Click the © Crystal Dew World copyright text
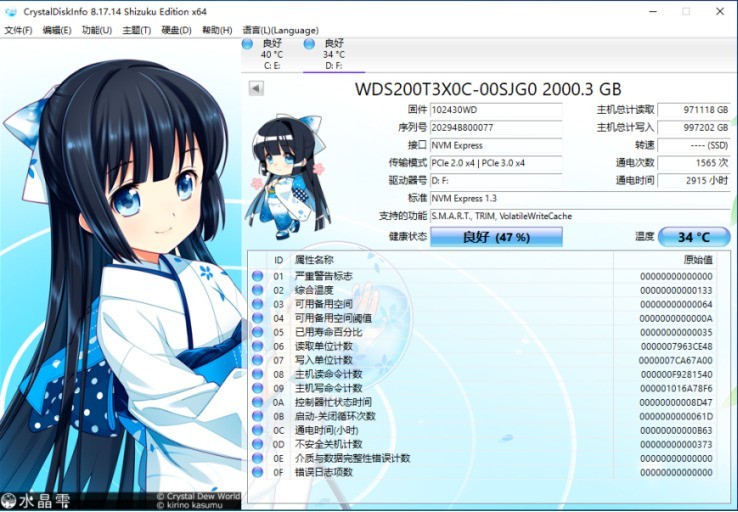The height and width of the screenshot is (512, 738). (x=198, y=496)
